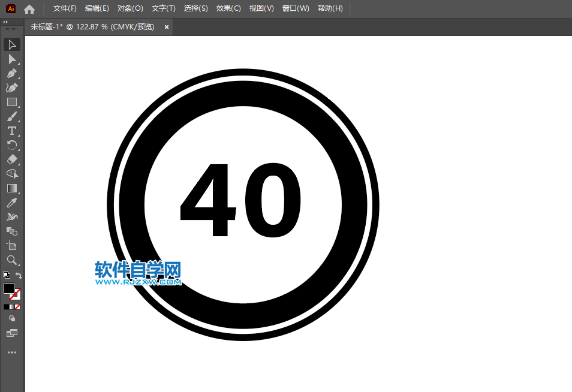This screenshot has width=572, height=392.
Task: Choose the Rectangle tool
Action: (11, 102)
